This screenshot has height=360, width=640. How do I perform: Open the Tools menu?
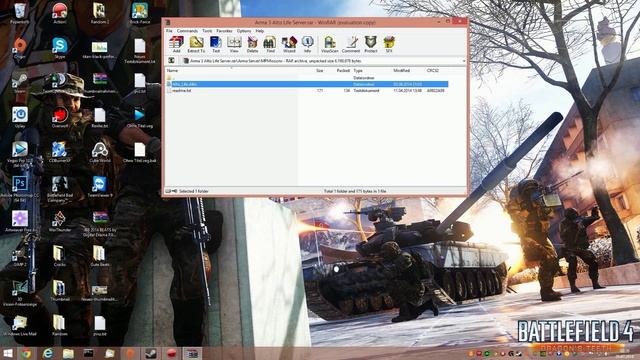point(207,31)
